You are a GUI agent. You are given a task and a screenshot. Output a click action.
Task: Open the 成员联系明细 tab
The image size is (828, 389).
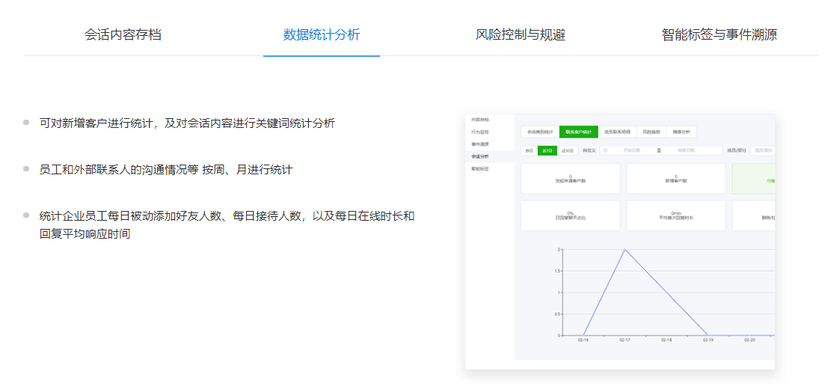(x=617, y=132)
